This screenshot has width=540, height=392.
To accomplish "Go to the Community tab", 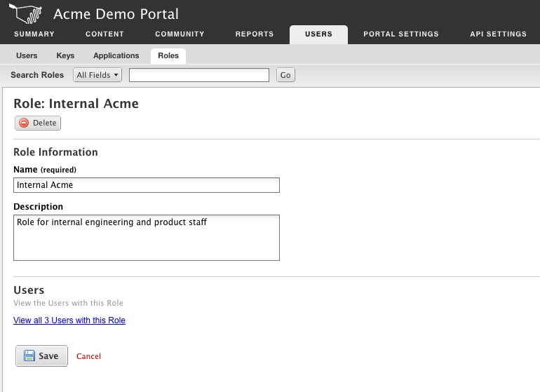I will [180, 34].
